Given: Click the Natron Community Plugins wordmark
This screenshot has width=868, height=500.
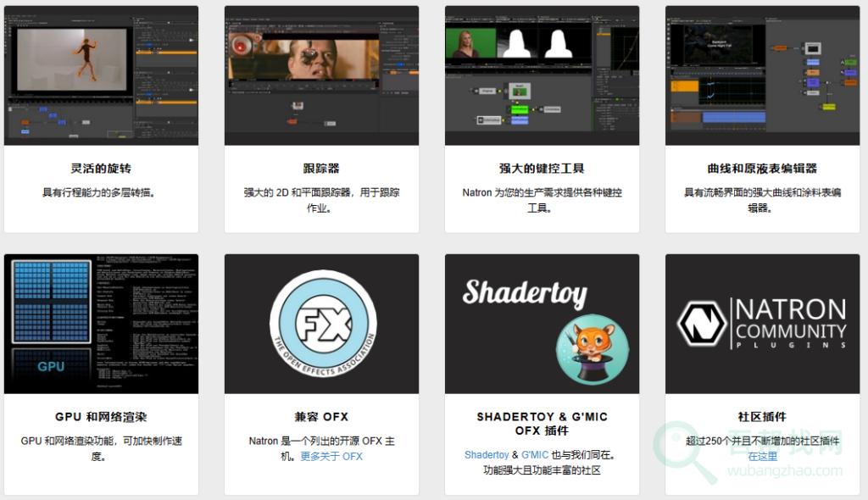Looking at the screenshot, I should click(790, 324).
